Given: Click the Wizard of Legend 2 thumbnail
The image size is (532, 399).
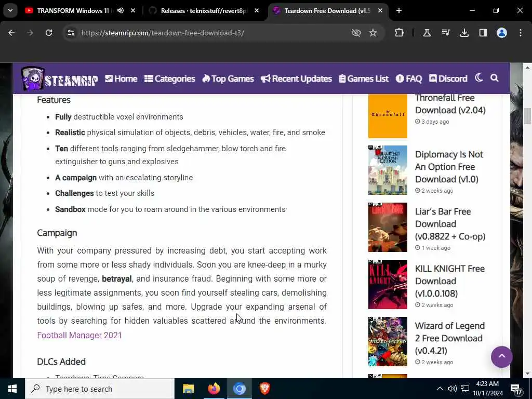Looking at the screenshot, I should [388, 342].
